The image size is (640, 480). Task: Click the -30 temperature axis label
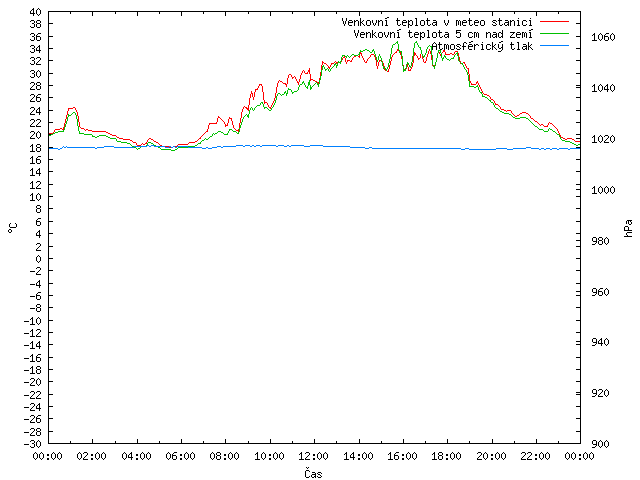[33, 444]
